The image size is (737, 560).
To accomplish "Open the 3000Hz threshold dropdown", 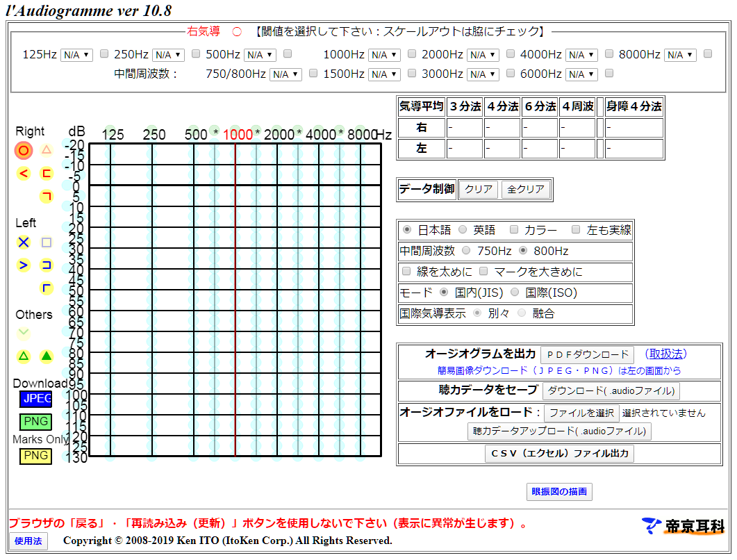I will [483, 74].
